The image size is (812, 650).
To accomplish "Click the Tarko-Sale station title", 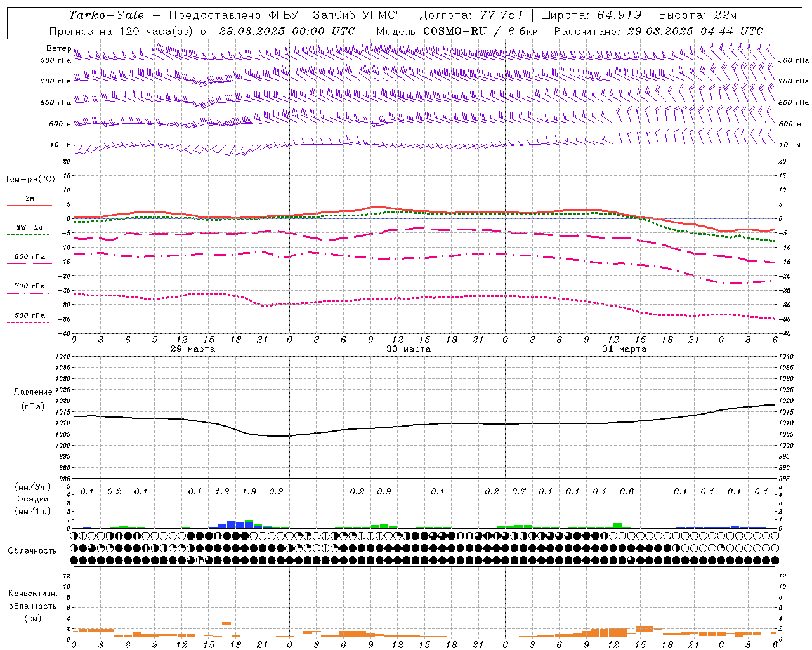I will pyautogui.click(x=107, y=15).
